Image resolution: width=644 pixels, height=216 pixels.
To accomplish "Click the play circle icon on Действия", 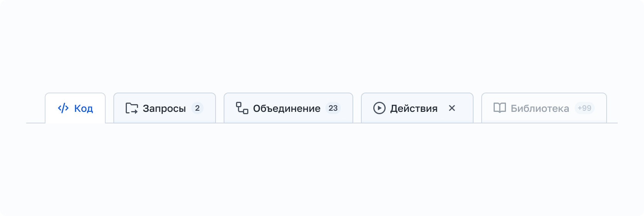I will click(379, 108).
